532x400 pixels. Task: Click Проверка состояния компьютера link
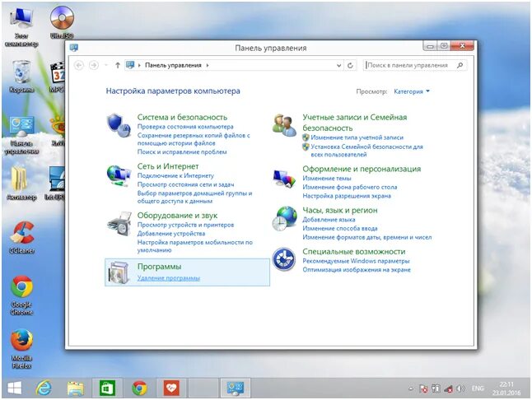(185, 127)
